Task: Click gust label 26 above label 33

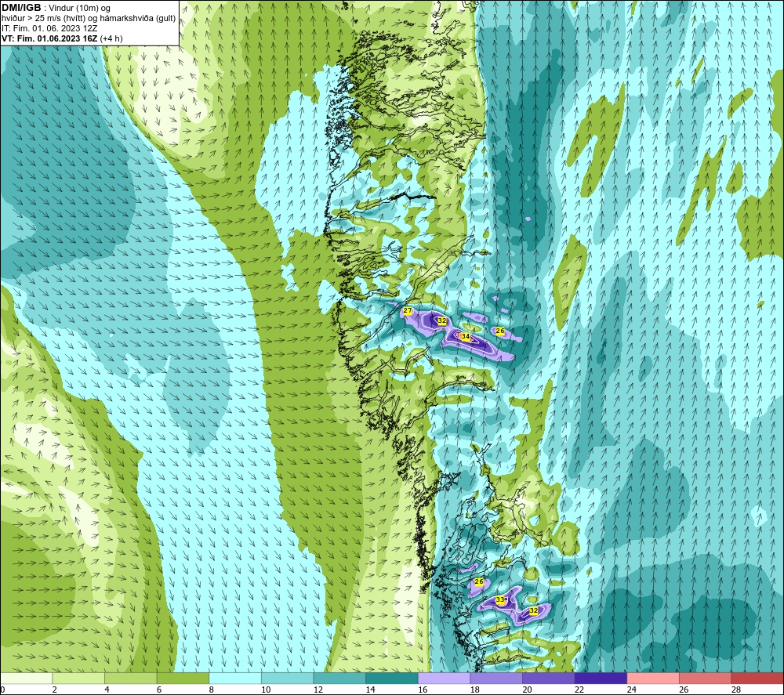Action: pyautogui.click(x=479, y=581)
